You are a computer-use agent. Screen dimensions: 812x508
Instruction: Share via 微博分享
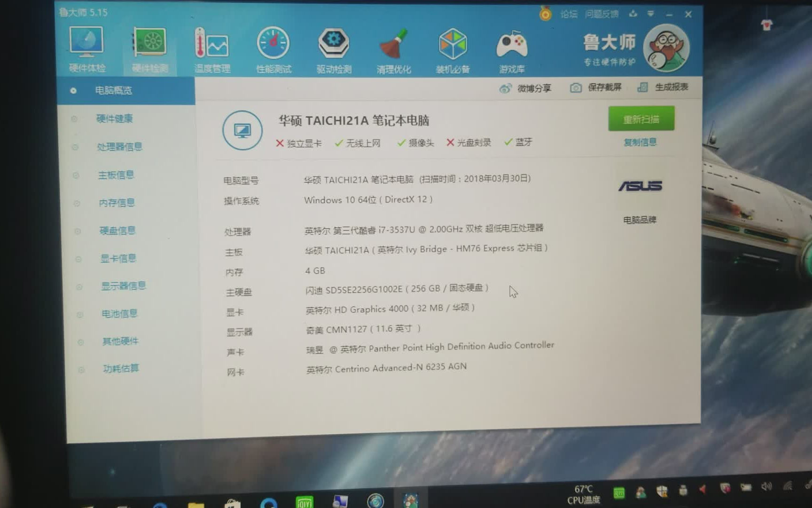tap(525, 88)
